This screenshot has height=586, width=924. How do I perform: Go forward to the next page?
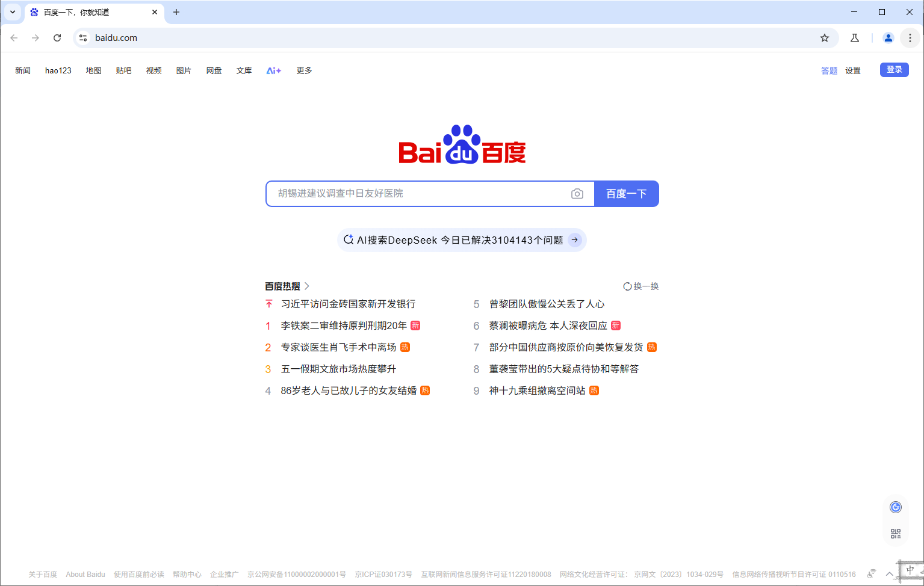[36, 38]
